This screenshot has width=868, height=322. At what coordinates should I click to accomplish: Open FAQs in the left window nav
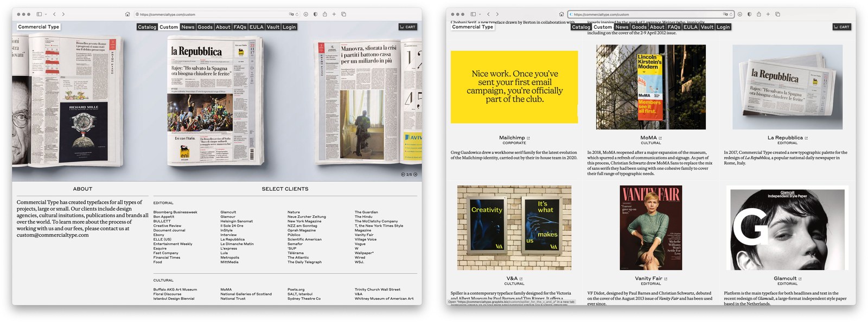[240, 27]
